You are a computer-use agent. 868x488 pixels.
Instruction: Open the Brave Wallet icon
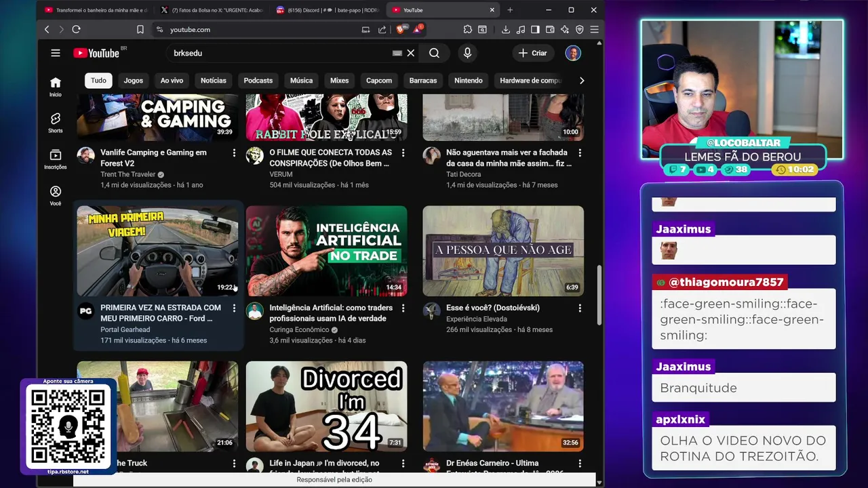(x=550, y=30)
